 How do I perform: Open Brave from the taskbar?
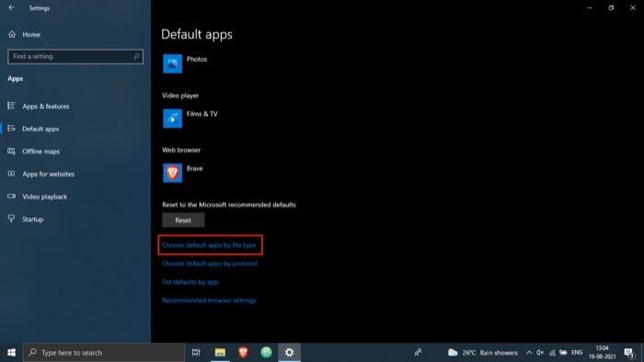pyautogui.click(x=243, y=353)
